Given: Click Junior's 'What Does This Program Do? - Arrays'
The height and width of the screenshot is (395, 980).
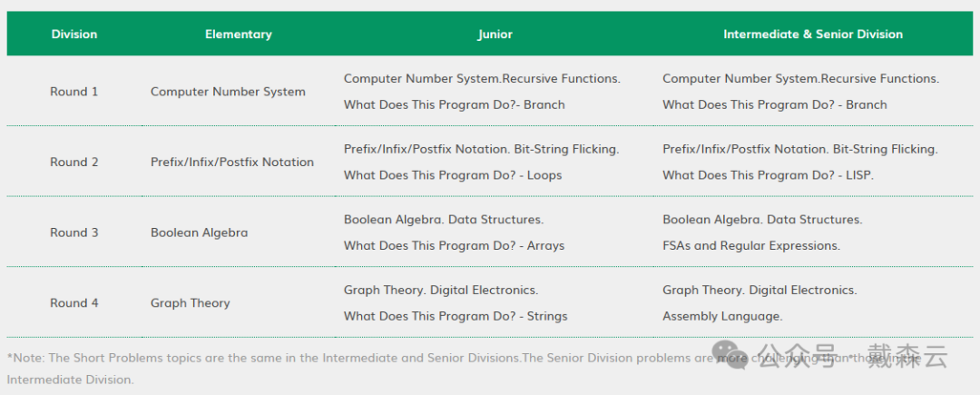Looking at the screenshot, I should coord(454,245).
